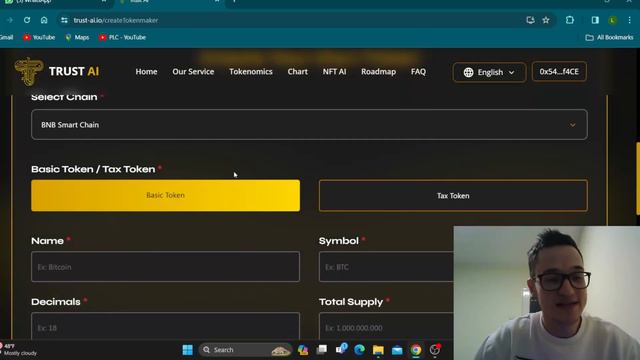Screen dimensions: 640x360
Task: Open the Copilot icon on the taskbar
Action: pyautogui.click(x=303, y=350)
